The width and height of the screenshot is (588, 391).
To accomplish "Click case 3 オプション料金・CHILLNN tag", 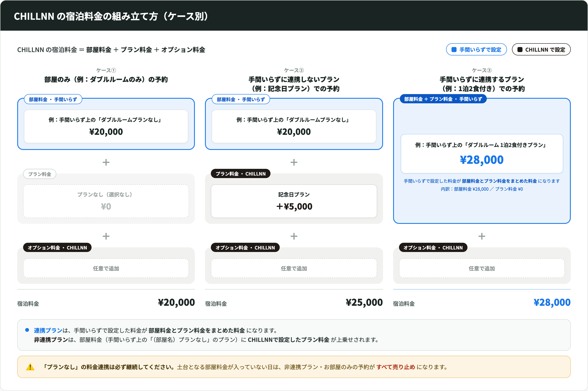I will click(433, 247).
